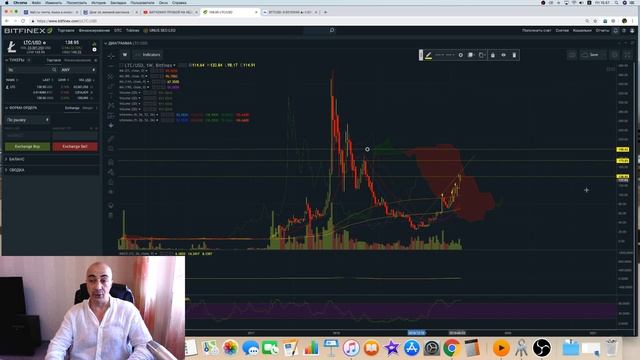This screenshot has width=640, height=360.
Task: Open the UNUS SED LEO link in header
Action: (x=160, y=31)
